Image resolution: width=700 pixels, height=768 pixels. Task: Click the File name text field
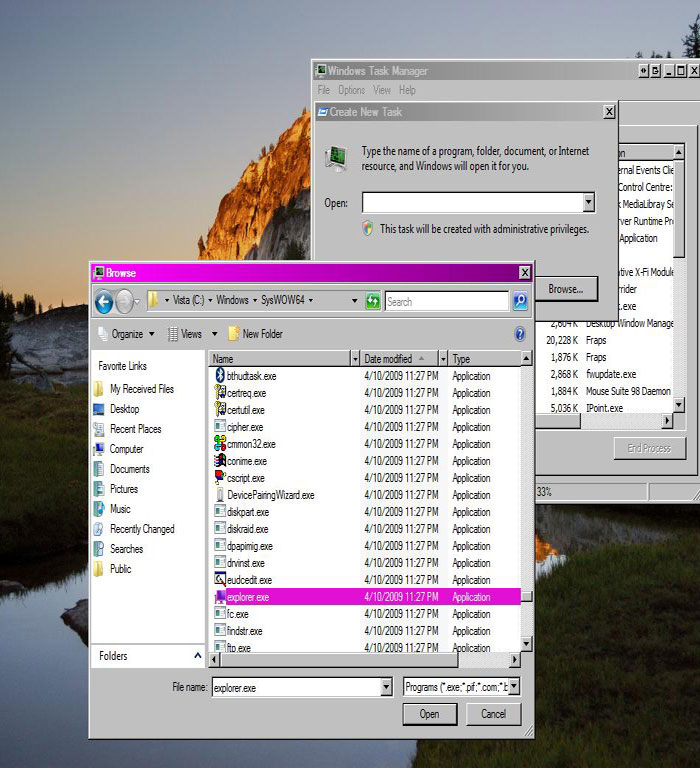[297, 687]
